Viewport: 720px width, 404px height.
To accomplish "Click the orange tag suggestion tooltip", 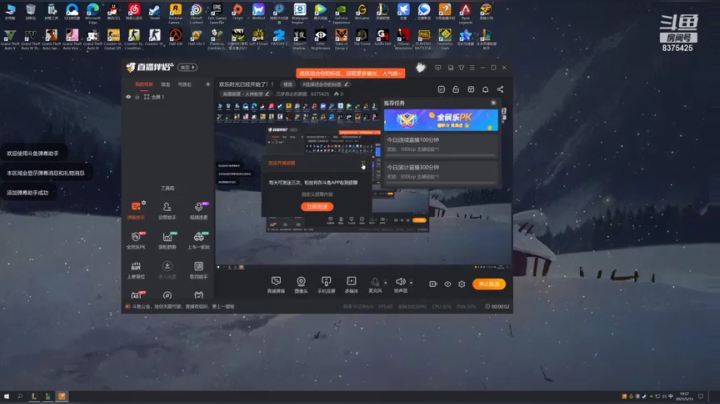I will [x=350, y=73].
